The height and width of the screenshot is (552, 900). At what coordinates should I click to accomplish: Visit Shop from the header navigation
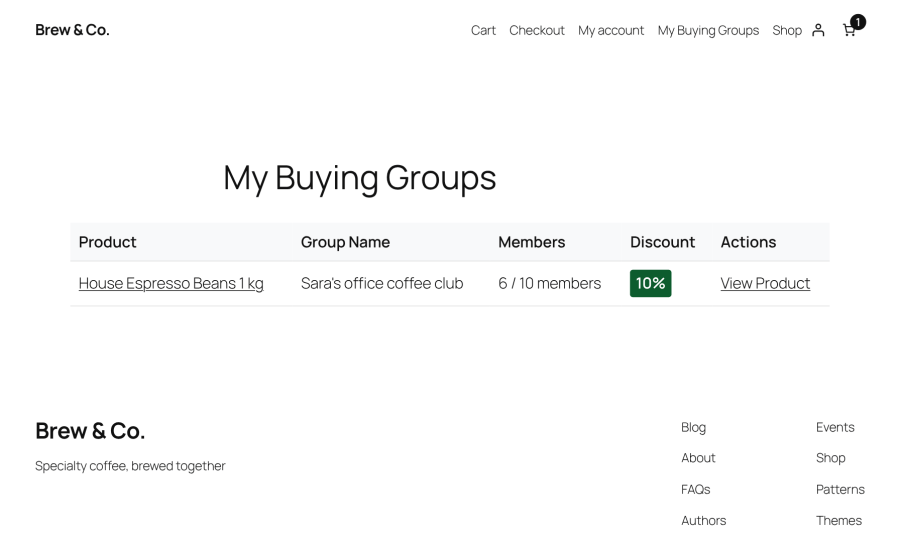[786, 30]
